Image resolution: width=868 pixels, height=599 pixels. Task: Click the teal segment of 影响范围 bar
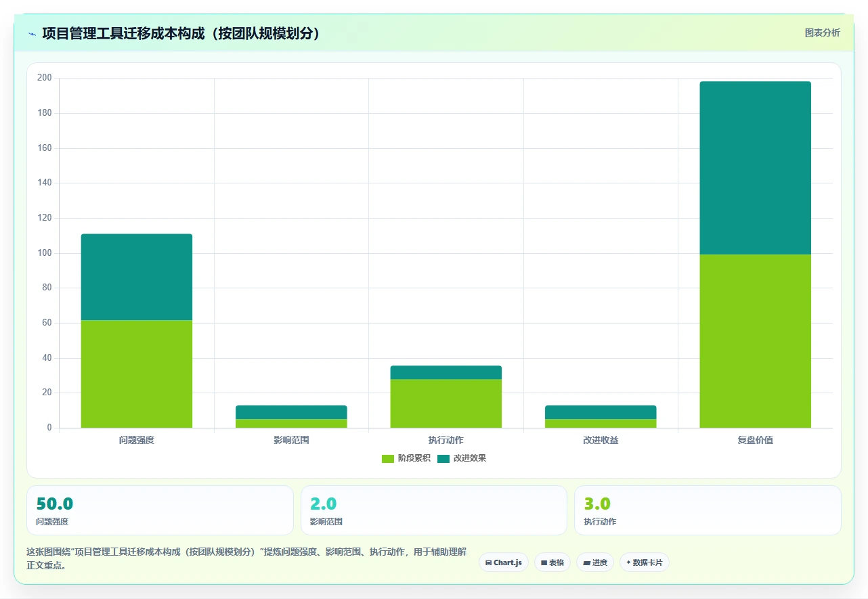[291, 412]
